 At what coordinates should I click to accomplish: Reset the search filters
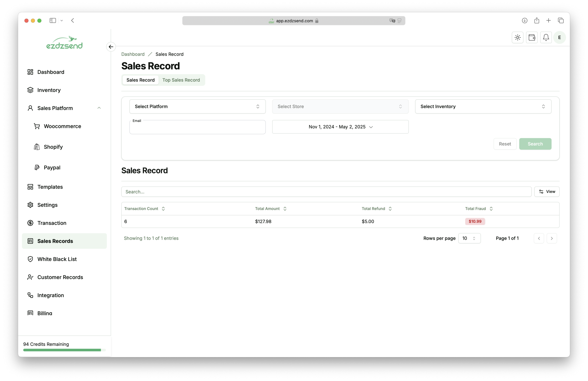pyautogui.click(x=505, y=144)
